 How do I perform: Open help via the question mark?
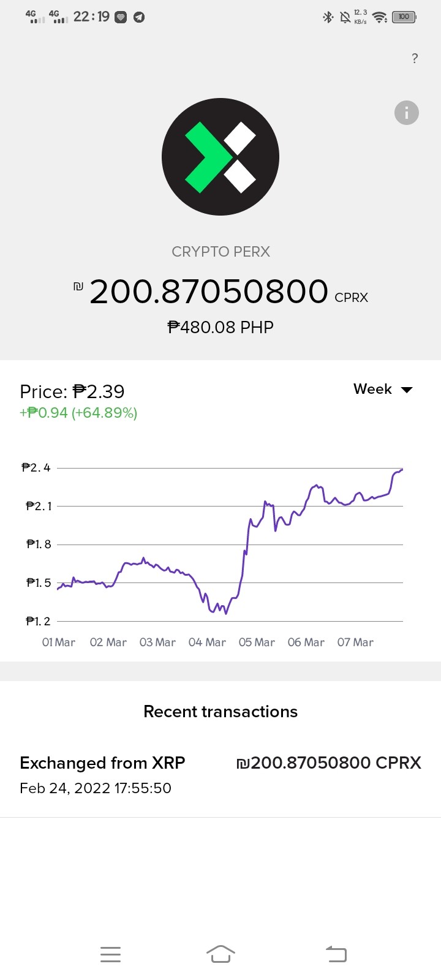tap(415, 58)
